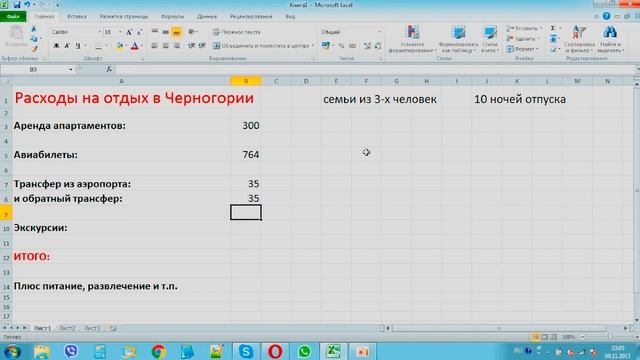Click the Перенос текста wrap text button
This screenshot has height=360, width=640.
[x=237, y=32]
